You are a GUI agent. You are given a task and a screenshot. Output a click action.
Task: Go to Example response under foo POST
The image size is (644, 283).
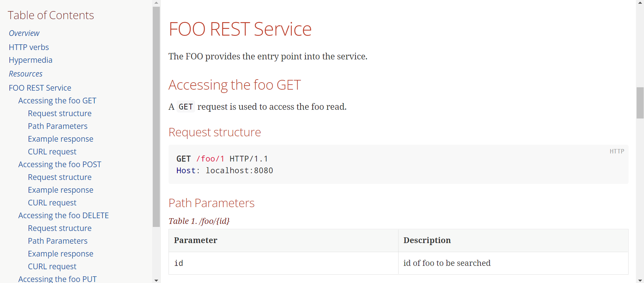pyautogui.click(x=61, y=190)
